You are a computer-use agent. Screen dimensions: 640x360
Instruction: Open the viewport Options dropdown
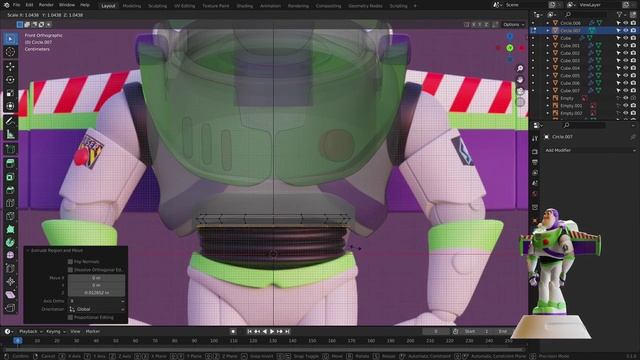(513, 24)
